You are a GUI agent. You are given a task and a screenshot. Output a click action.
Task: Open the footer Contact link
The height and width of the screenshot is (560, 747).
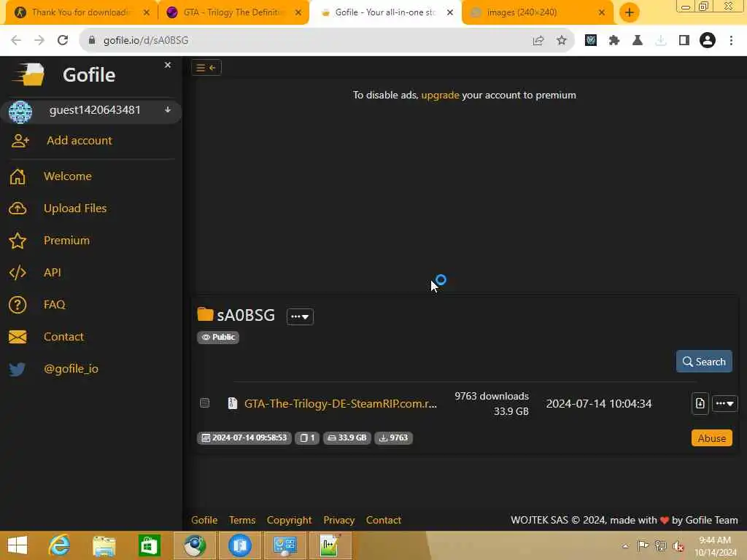[x=384, y=520]
